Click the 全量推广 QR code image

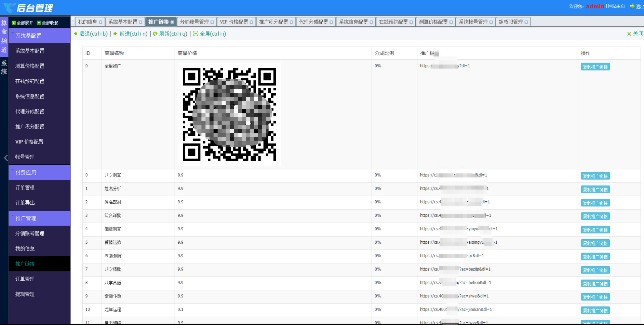point(229,114)
